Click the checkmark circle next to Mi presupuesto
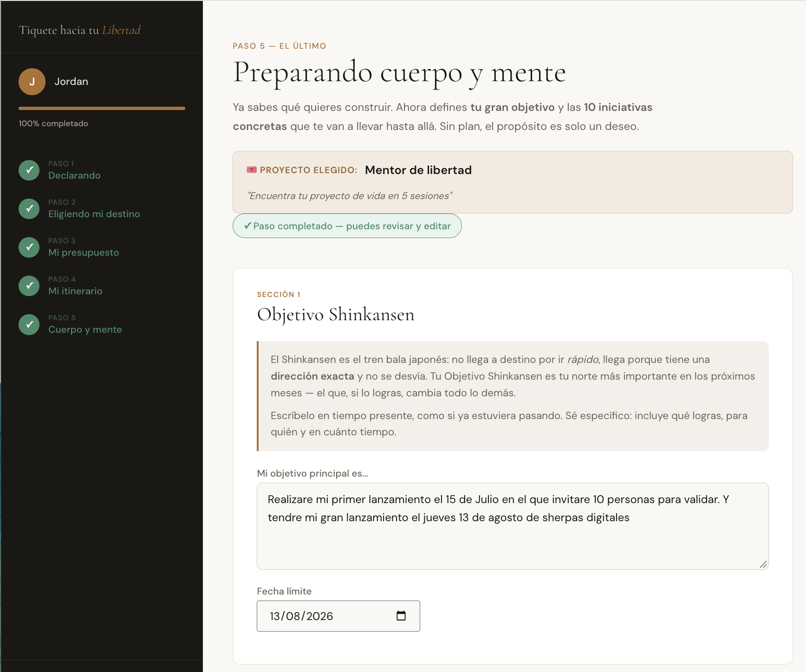Viewport: 806px width, 672px height. coord(29,247)
